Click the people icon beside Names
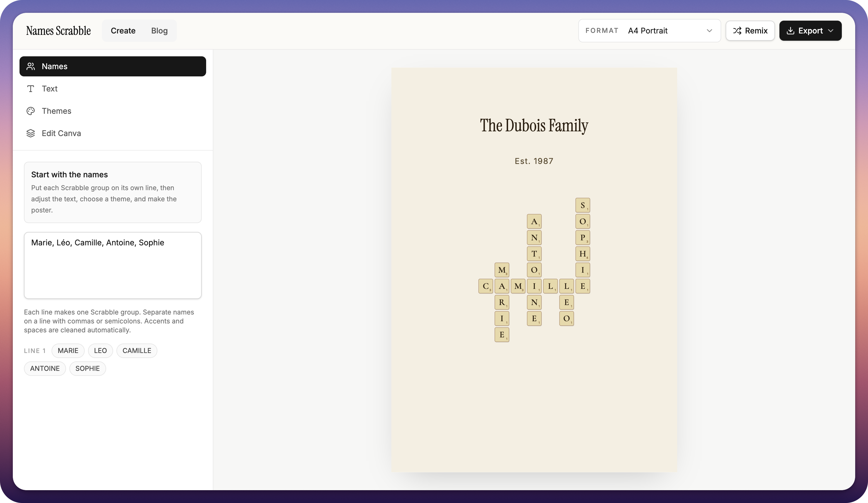 [31, 66]
